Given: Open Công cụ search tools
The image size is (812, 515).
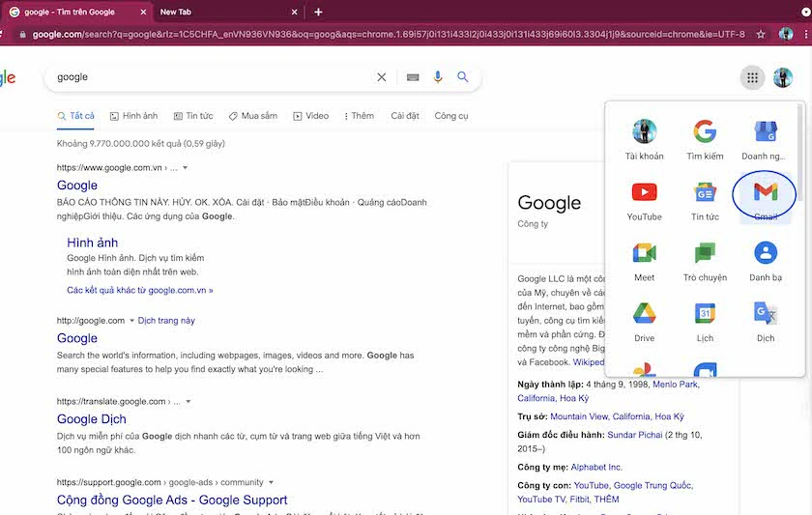Looking at the screenshot, I should (x=451, y=116).
